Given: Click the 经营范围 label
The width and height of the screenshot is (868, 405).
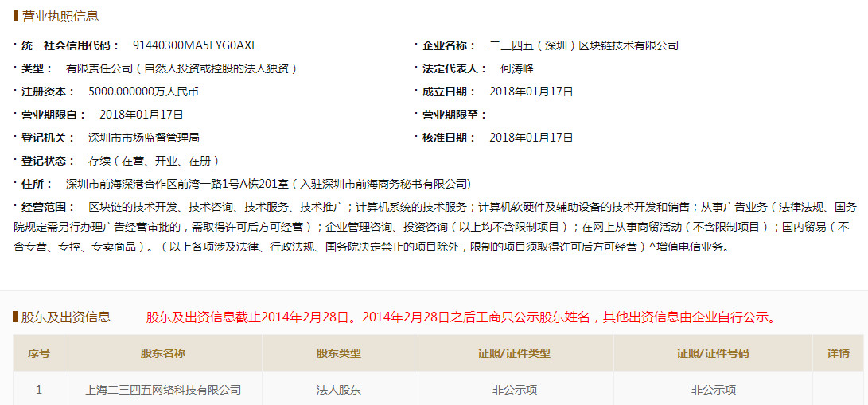Looking at the screenshot, I should click(48, 208).
